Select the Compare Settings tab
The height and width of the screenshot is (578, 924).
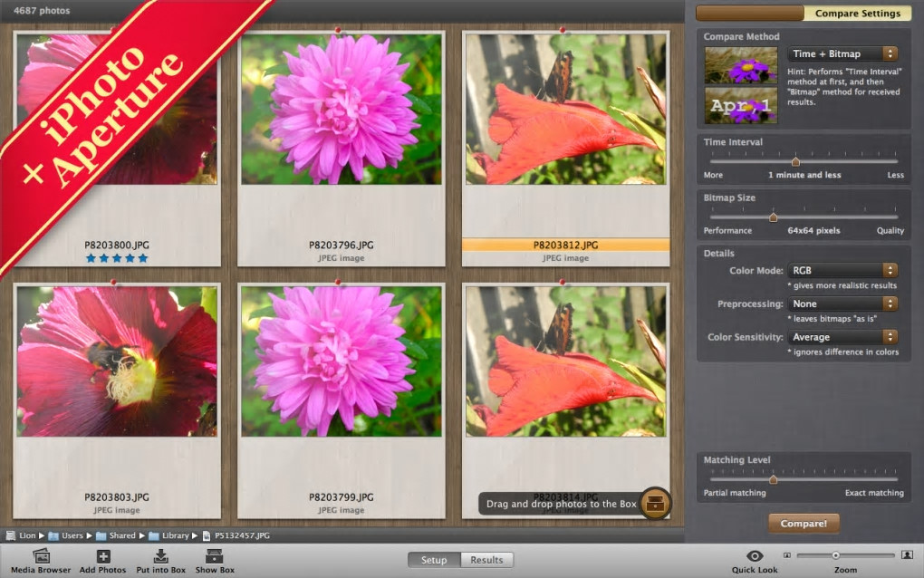click(x=857, y=13)
